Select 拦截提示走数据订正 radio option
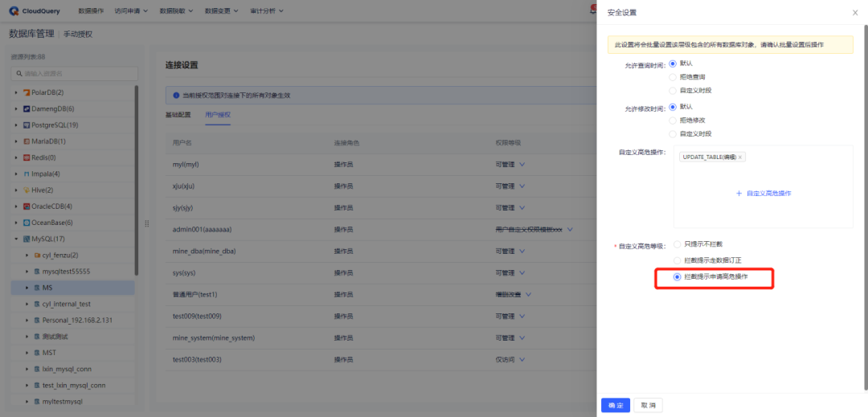 tap(677, 260)
